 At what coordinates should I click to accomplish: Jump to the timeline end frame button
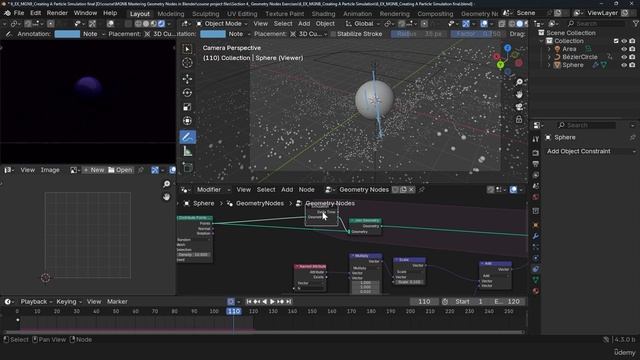pos(289,302)
